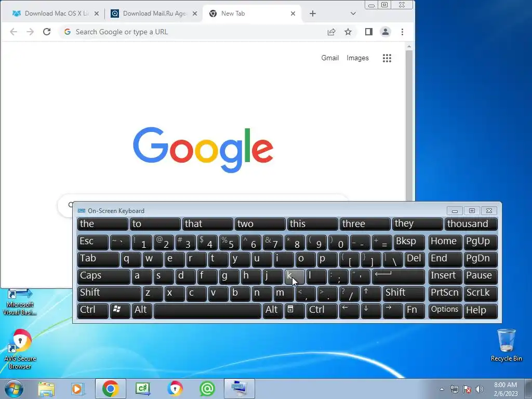
Task: Choose the predicted word "this"
Action: point(312,224)
